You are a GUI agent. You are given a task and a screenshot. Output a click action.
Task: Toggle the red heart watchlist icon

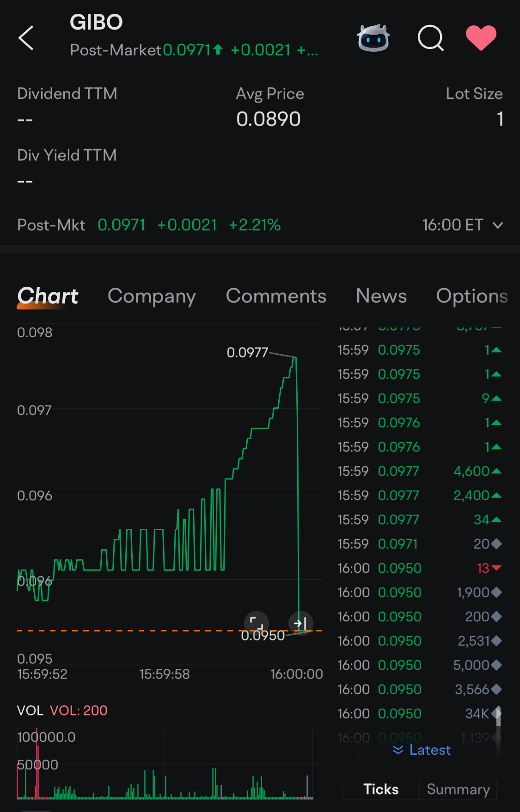(x=481, y=38)
